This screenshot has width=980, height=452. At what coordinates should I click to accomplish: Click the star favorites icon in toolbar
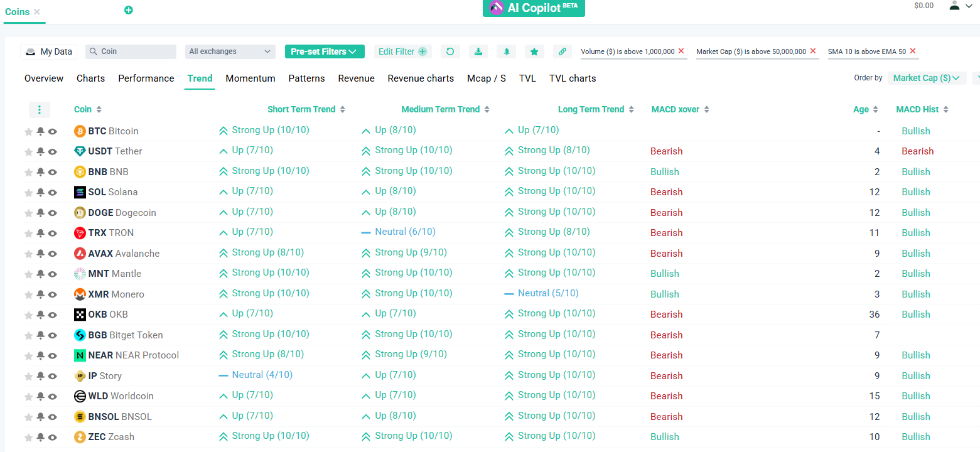click(x=534, y=51)
